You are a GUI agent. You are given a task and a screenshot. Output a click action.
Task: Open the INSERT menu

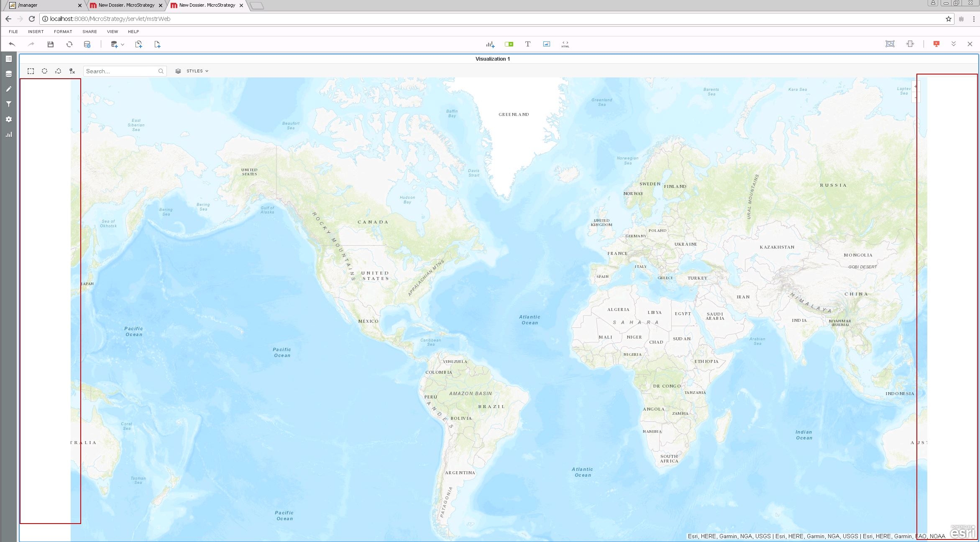(36, 32)
